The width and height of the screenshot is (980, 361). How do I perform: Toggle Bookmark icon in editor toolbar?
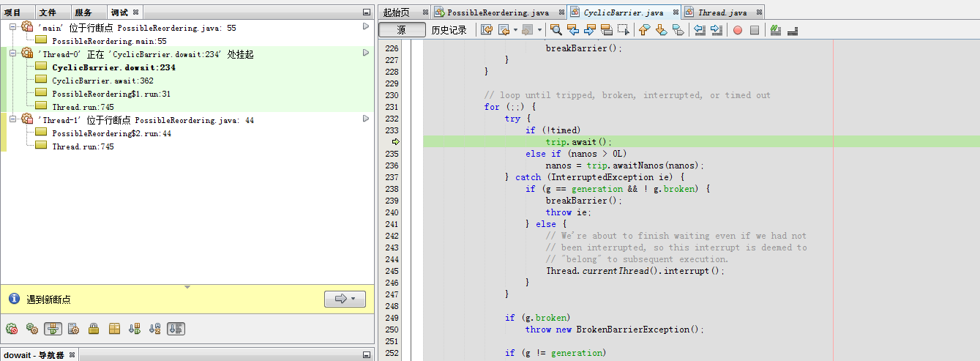point(678,30)
